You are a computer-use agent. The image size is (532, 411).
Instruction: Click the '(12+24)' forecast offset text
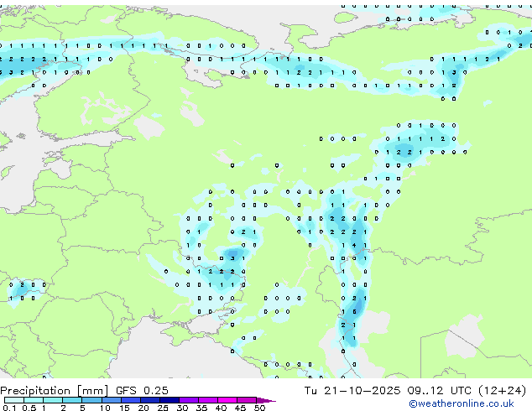click(503, 391)
